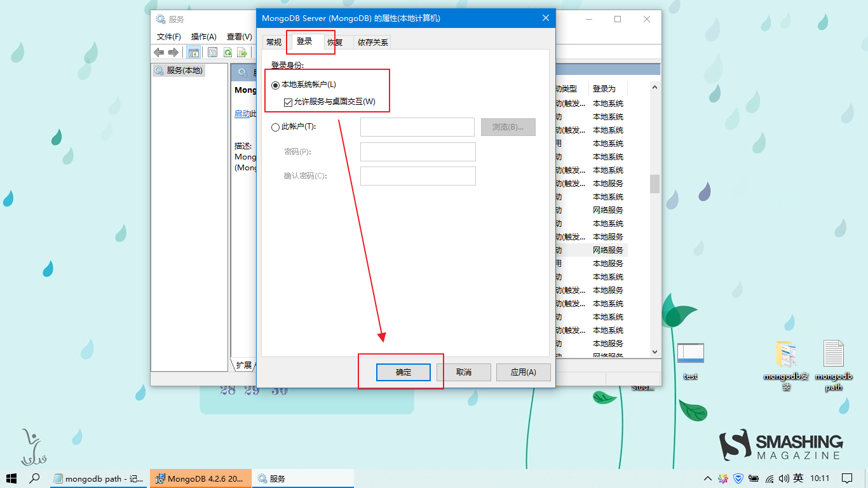
Task: Open the Windows Start menu
Action: 11,478
